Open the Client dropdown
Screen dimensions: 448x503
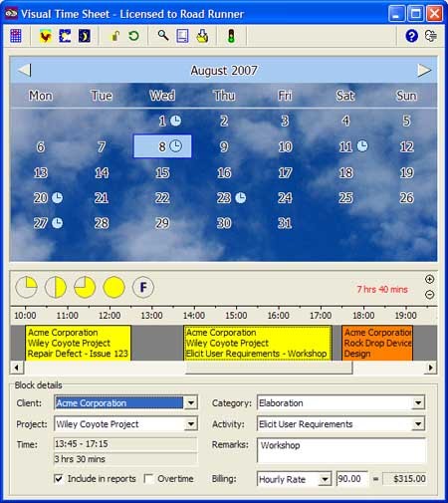pos(191,403)
